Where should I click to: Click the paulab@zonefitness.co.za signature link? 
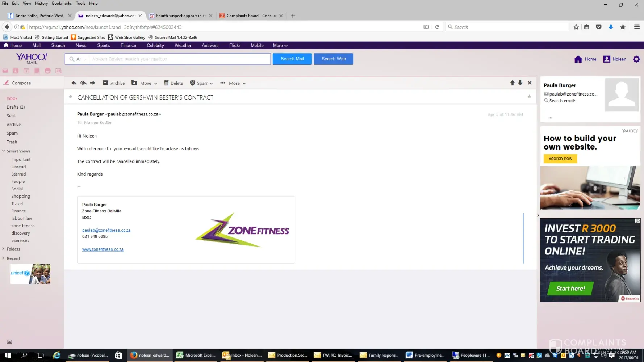[106, 230]
